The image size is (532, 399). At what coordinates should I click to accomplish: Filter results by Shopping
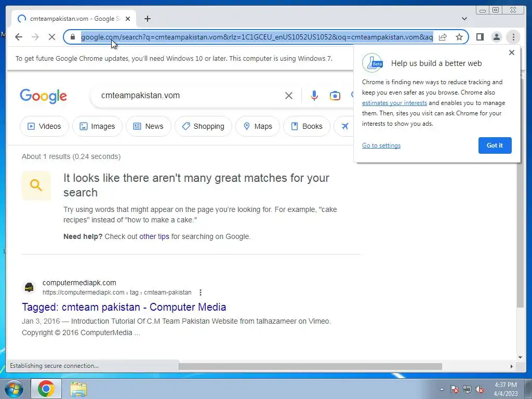pos(203,126)
